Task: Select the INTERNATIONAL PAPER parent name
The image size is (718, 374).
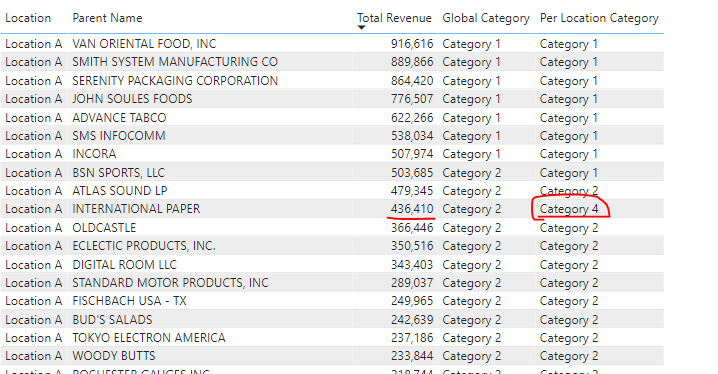Action: point(136,209)
